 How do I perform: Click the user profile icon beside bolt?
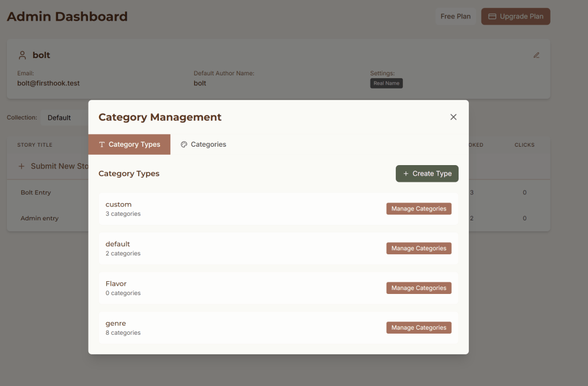click(x=22, y=55)
